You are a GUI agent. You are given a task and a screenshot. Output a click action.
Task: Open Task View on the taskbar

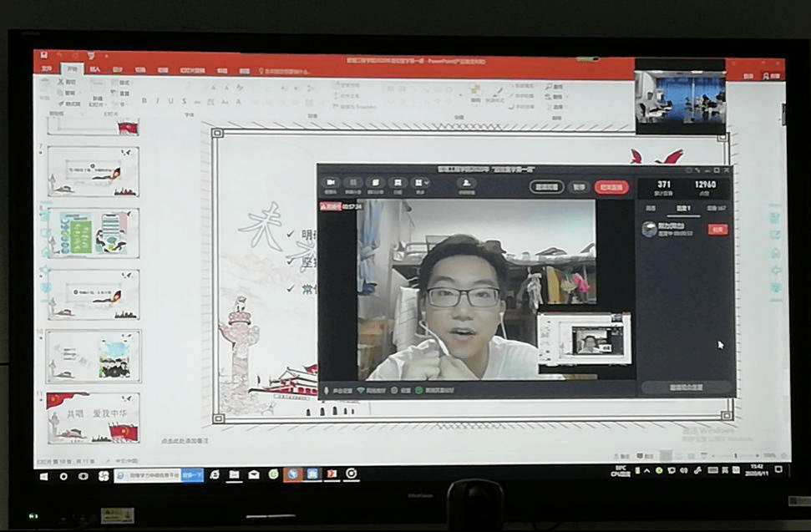pyautogui.click(x=84, y=476)
